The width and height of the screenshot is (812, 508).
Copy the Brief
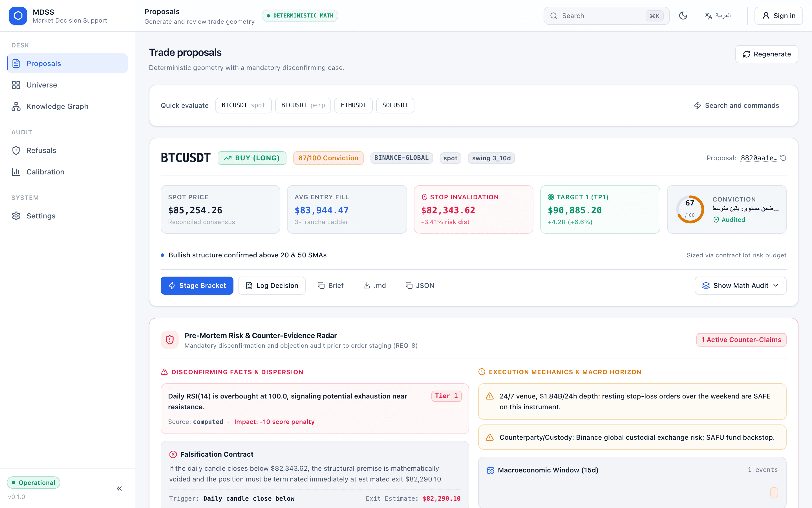(x=330, y=286)
